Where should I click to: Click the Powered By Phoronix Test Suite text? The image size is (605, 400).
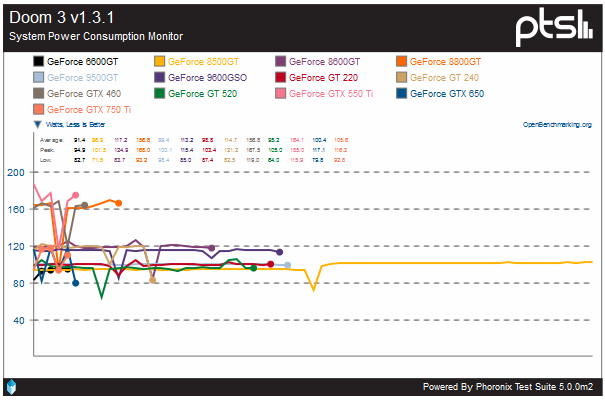click(x=508, y=387)
